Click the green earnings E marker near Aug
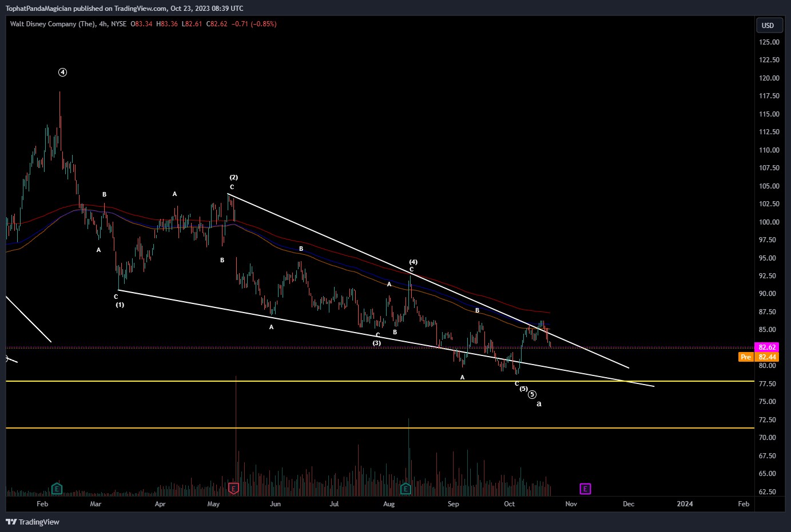Image resolution: width=791 pixels, height=532 pixels. [x=406, y=489]
